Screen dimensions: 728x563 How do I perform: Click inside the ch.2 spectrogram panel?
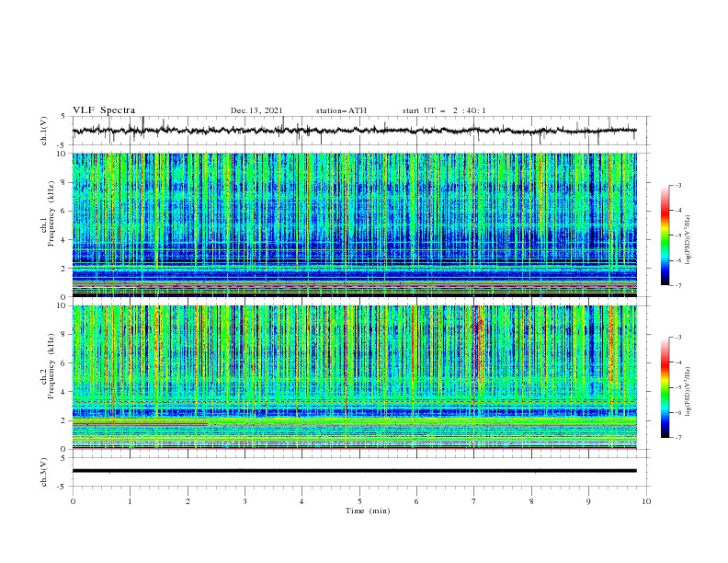(x=354, y=377)
